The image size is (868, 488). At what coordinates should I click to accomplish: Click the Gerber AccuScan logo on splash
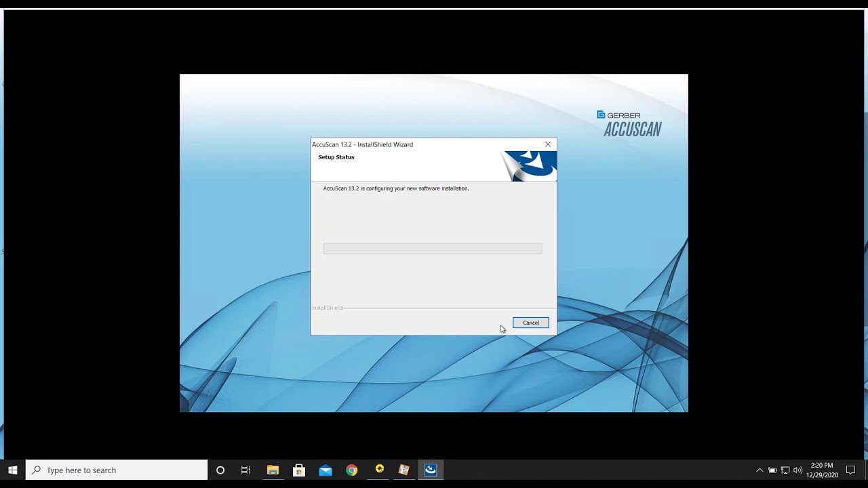click(x=629, y=124)
